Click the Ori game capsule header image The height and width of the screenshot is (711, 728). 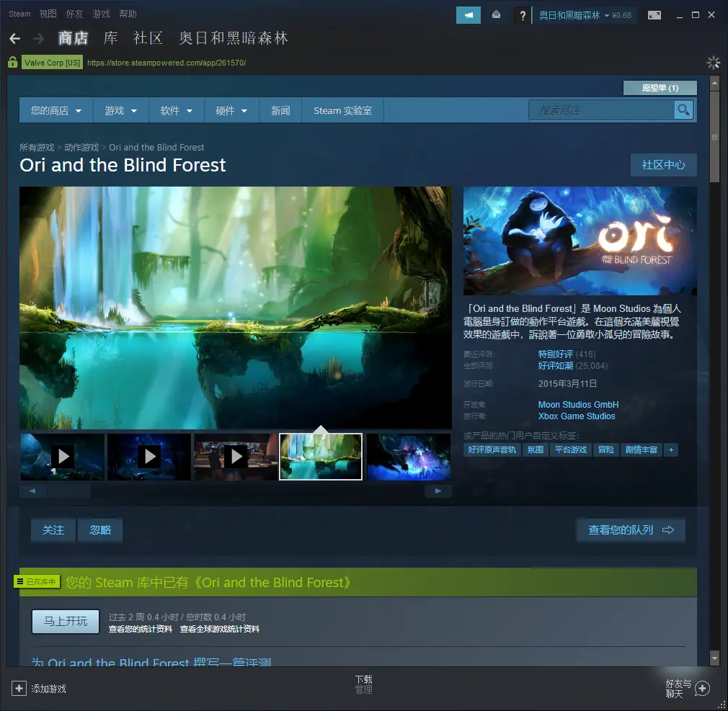coord(580,241)
